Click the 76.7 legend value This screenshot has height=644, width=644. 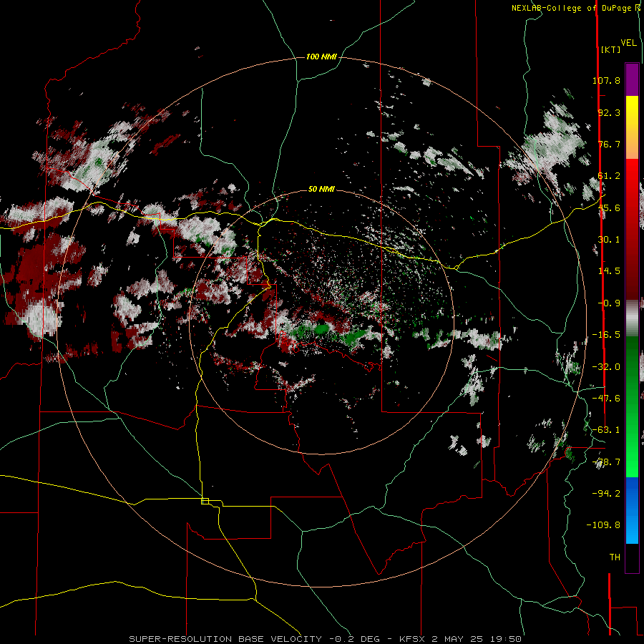[609, 144]
